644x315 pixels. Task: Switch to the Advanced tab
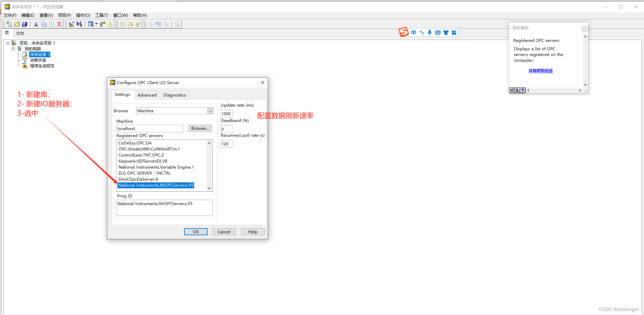click(147, 95)
